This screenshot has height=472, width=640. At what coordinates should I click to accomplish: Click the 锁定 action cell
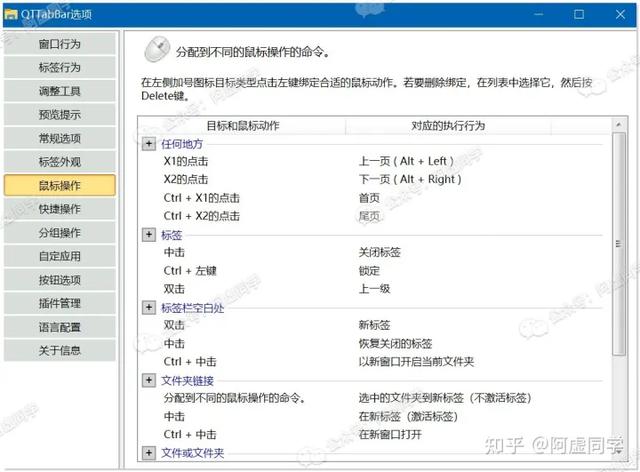[369, 271]
